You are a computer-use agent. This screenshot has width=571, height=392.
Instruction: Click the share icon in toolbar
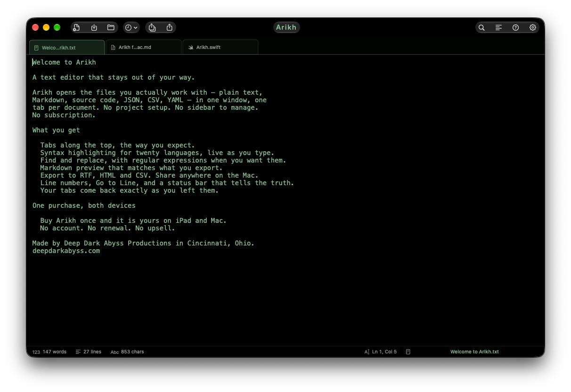(169, 27)
